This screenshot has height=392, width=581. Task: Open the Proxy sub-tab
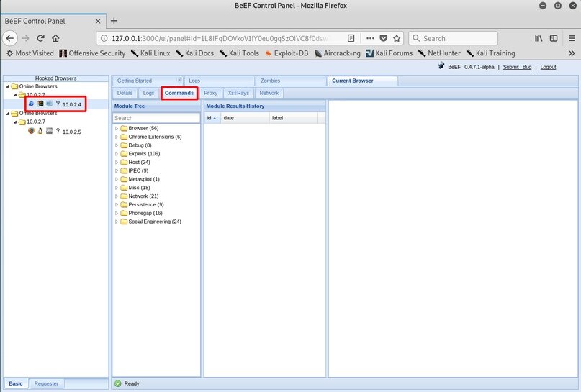(210, 93)
